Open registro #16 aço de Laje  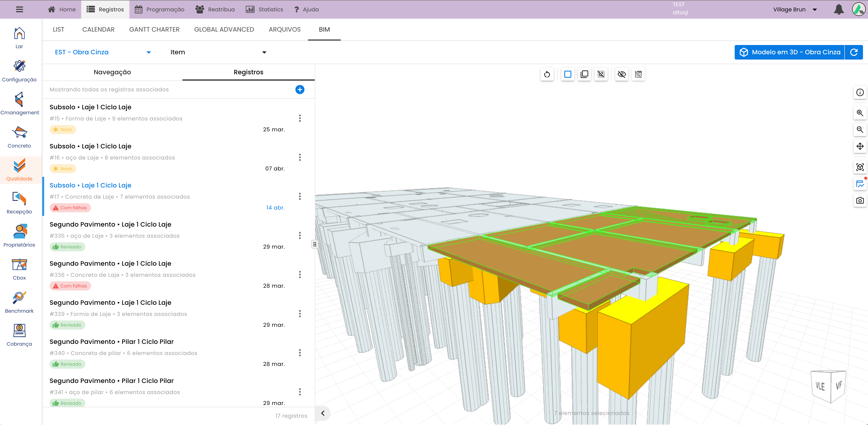(x=179, y=157)
